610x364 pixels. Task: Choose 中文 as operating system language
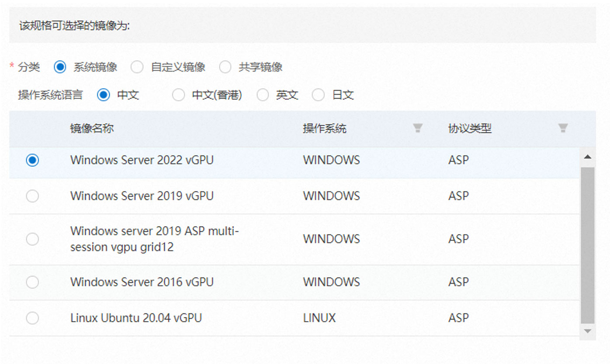point(104,95)
